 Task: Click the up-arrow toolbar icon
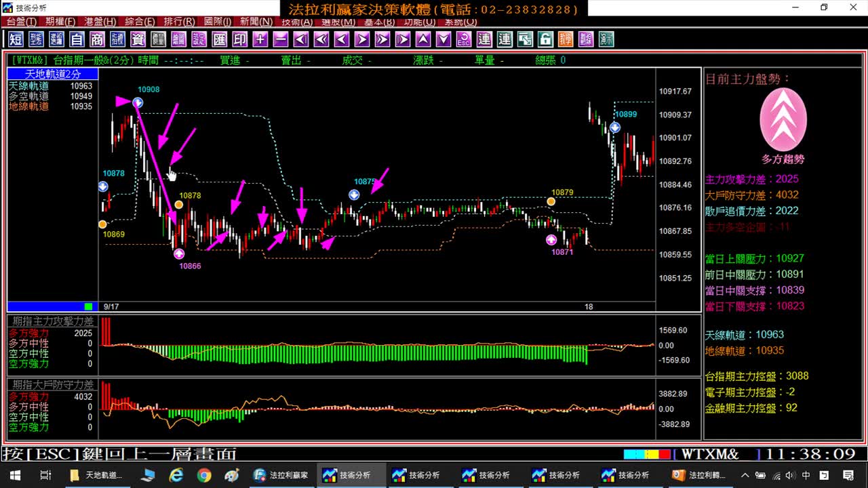point(423,39)
